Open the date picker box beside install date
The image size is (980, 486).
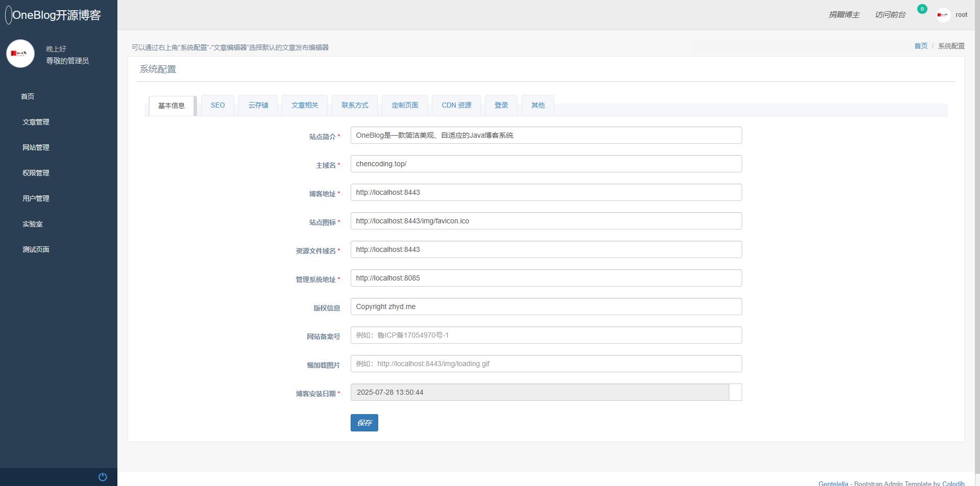click(x=735, y=392)
